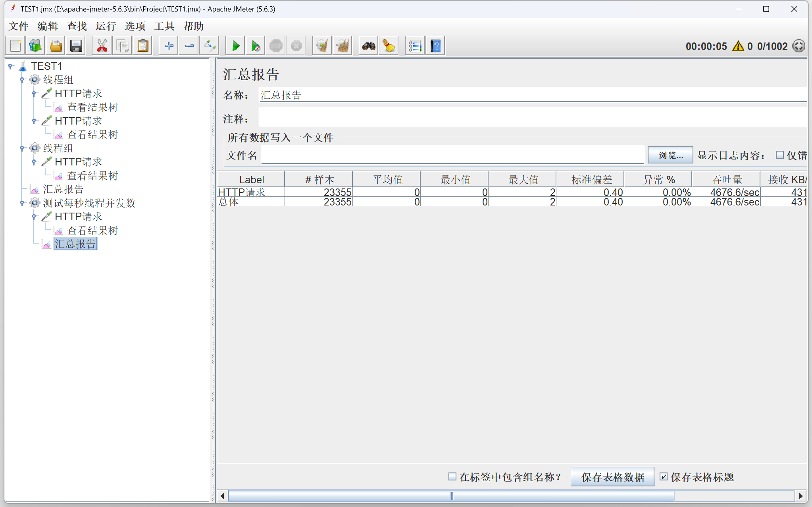
Task: Click the Toggle enable/disable icon
Action: tap(210, 46)
